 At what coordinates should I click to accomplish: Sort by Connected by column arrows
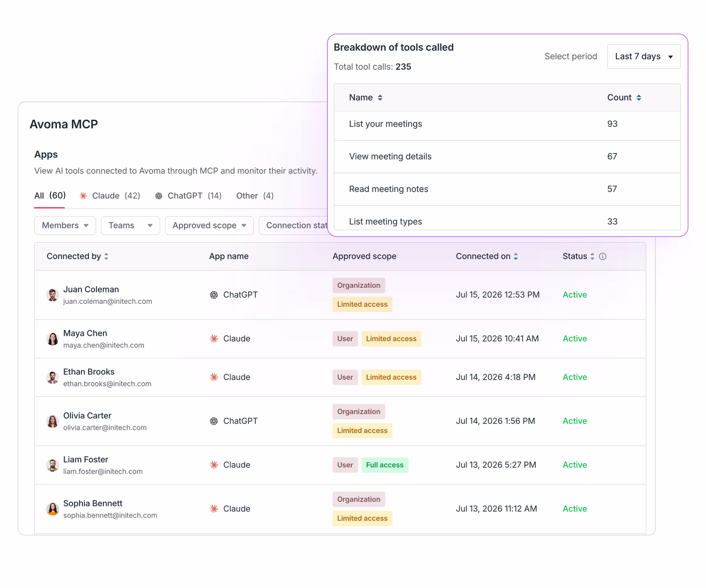pos(106,256)
